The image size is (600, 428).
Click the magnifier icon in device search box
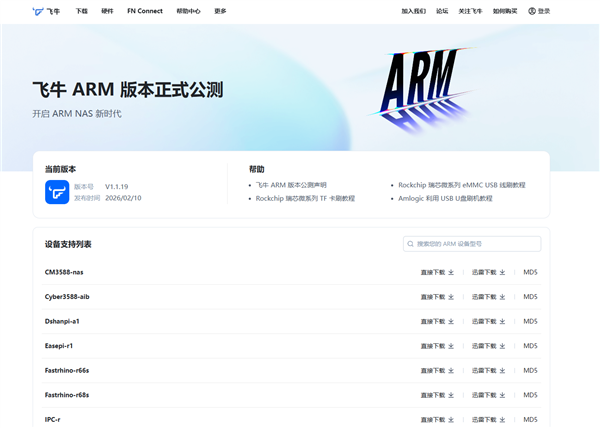(x=410, y=244)
